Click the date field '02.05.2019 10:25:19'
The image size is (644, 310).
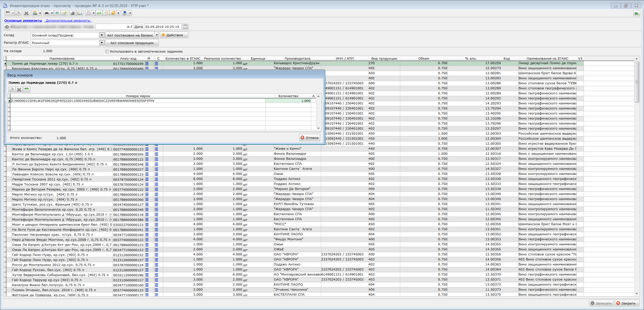tap(163, 27)
